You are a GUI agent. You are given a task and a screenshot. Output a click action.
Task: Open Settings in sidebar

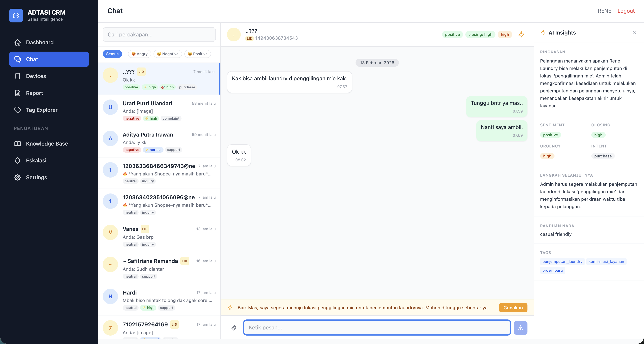click(x=36, y=177)
